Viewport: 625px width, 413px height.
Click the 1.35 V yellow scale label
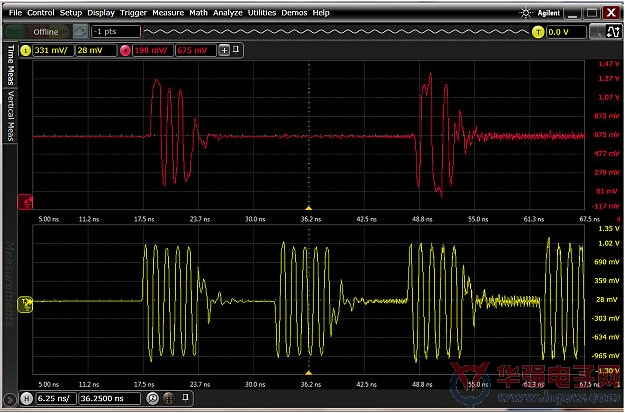coord(609,229)
